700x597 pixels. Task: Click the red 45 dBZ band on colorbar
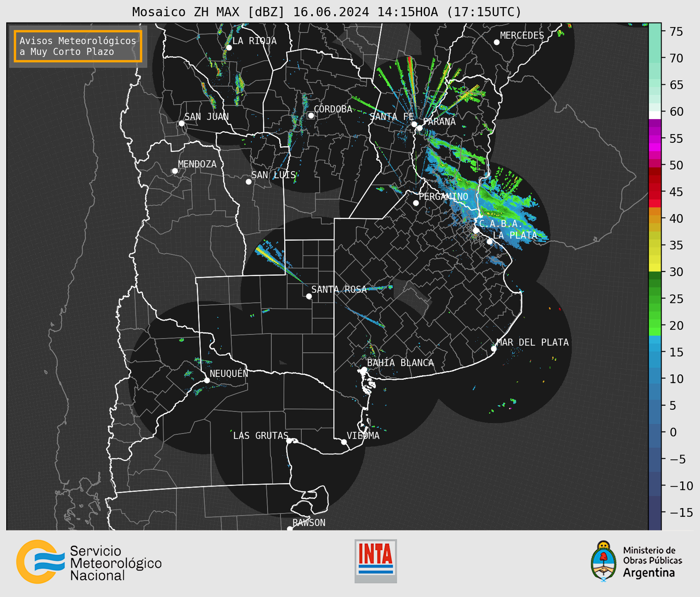(655, 192)
